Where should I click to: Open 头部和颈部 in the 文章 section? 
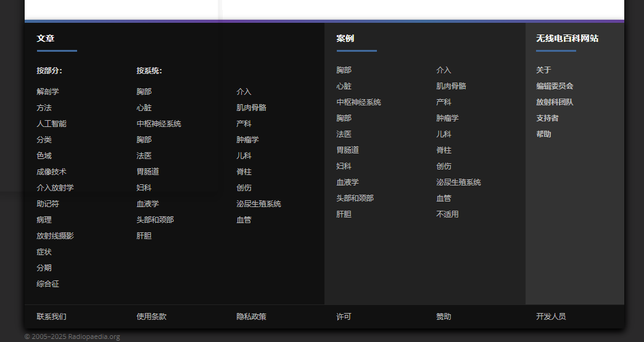155,219
